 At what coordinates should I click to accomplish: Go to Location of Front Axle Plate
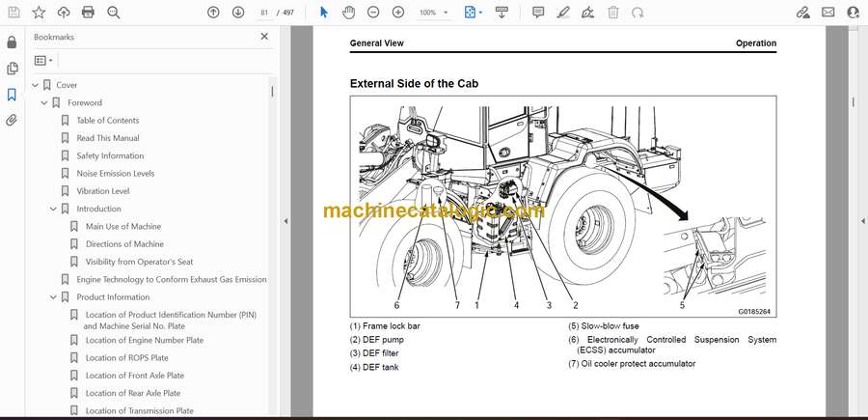135,376
